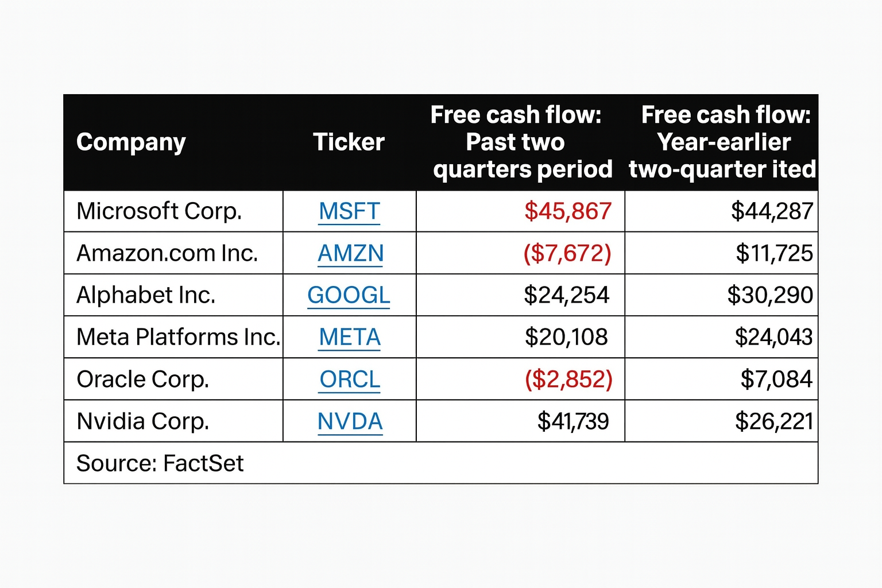Open the NVDA ticker link
Viewport: 882px width, 588px height.
350,421
